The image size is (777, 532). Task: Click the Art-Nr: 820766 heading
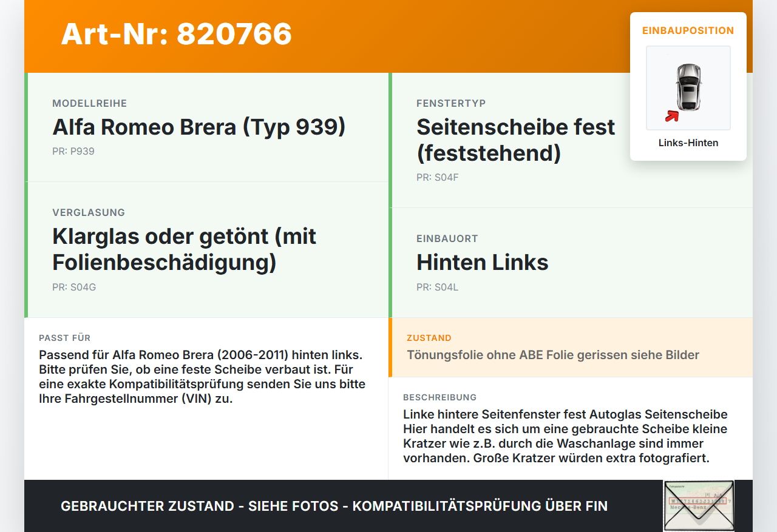pos(176,34)
